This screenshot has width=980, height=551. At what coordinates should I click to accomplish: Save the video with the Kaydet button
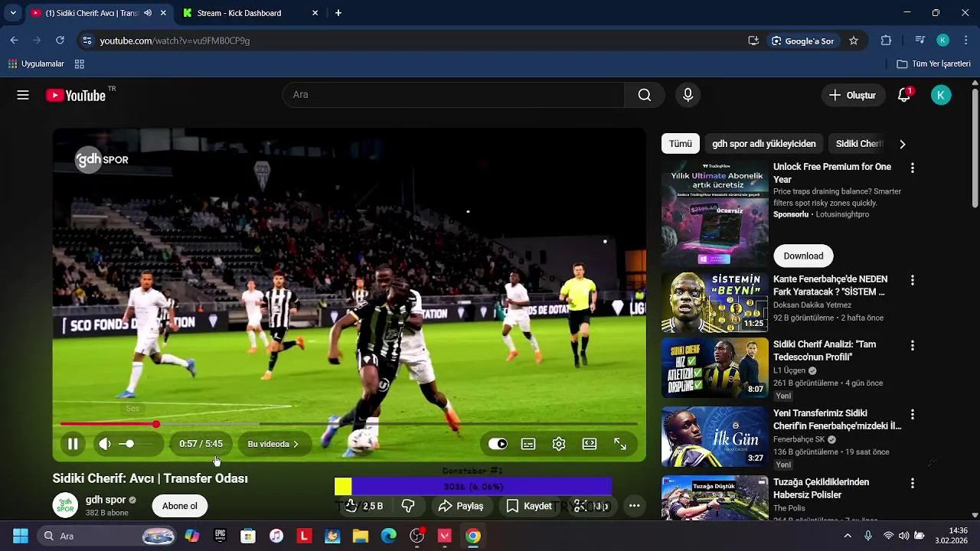(x=529, y=506)
